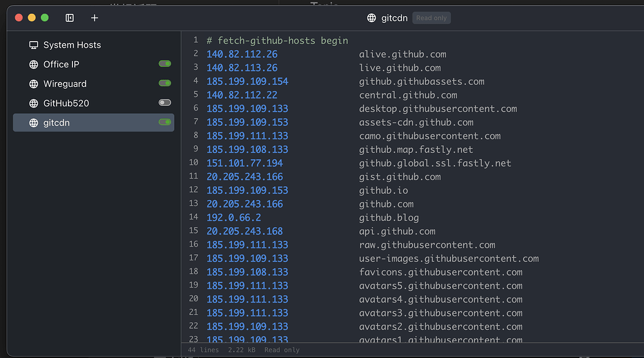Click avatars2.githubusercontent.com hostname
644x358 pixels.
pyautogui.click(x=441, y=327)
